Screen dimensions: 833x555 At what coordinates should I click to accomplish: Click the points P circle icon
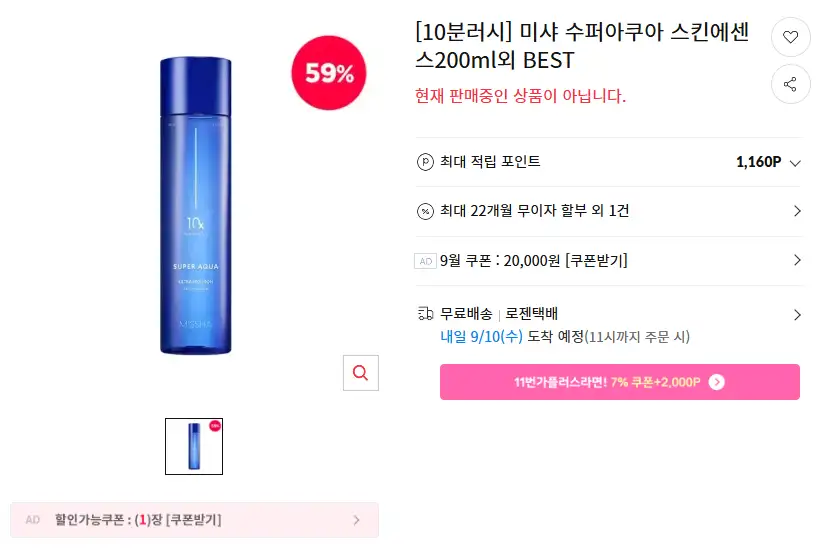[x=425, y=162]
